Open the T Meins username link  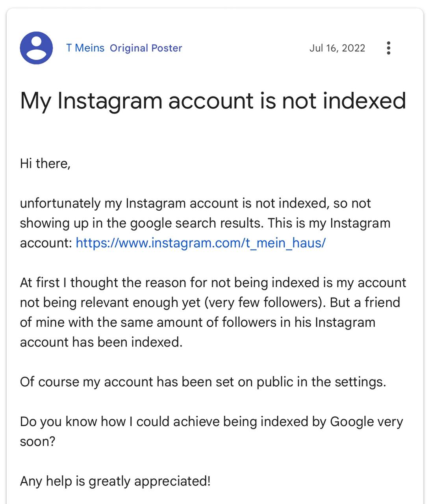tap(85, 48)
